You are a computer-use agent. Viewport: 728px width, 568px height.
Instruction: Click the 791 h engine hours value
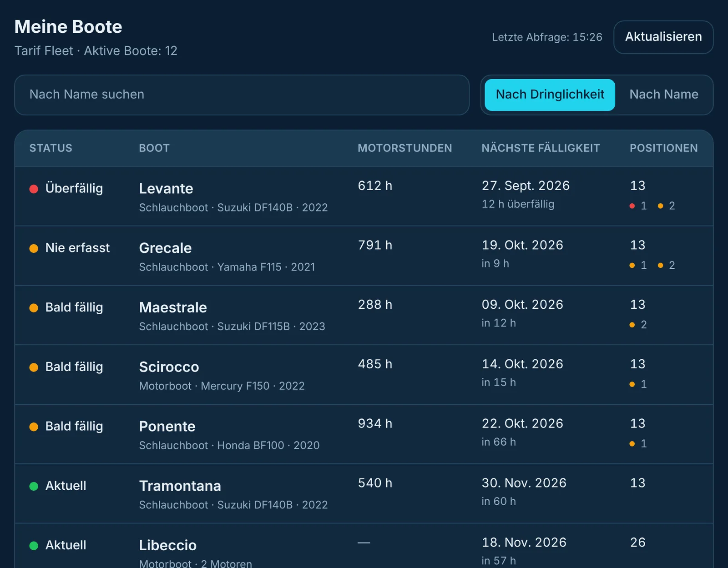[375, 245]
